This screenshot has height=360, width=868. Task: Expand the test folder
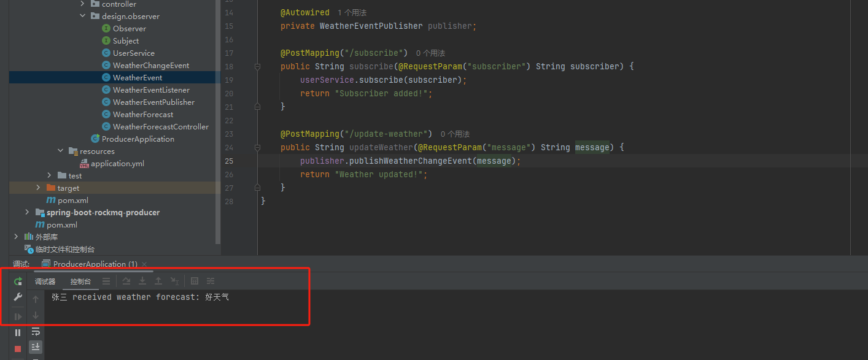pyautogui.click(x=50, y=175)
